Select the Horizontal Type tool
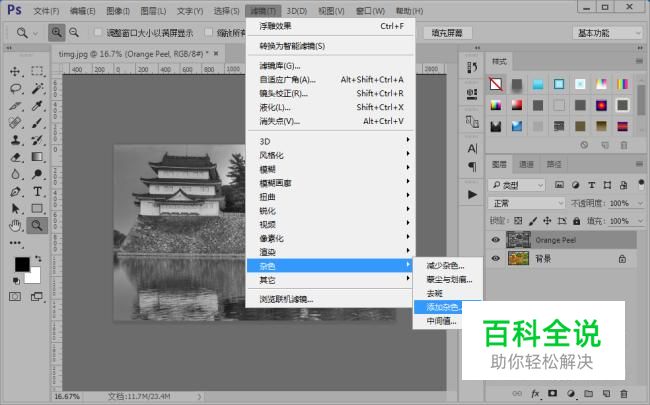This screenshot has width=650, height=405. [x=37, y=192]
